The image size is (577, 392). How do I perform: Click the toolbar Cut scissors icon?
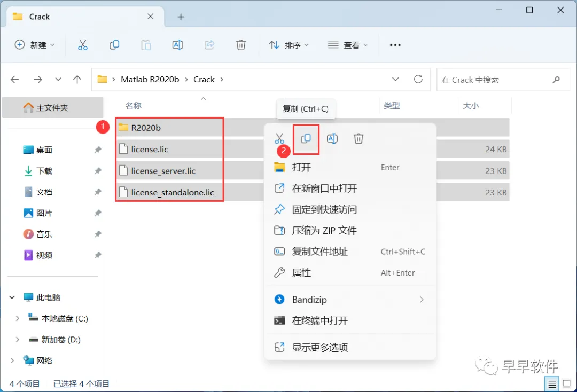coord(83,45)
